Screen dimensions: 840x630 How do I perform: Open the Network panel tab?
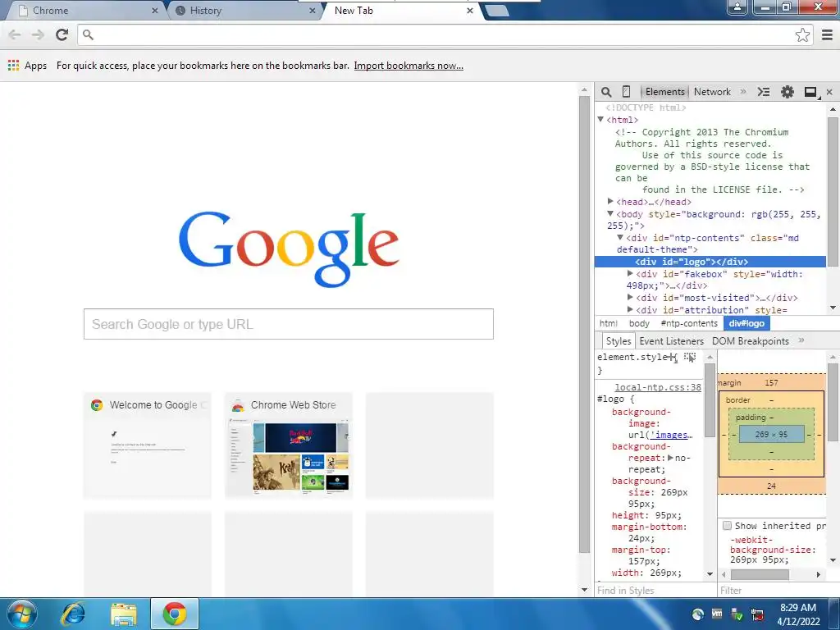(712, 92)
